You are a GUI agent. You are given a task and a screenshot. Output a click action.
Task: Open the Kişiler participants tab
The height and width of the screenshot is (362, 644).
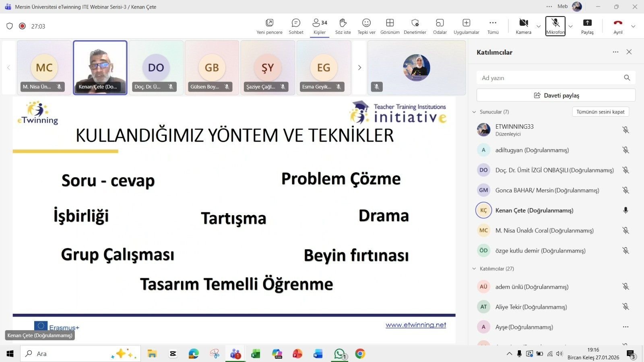pos(320,26)
